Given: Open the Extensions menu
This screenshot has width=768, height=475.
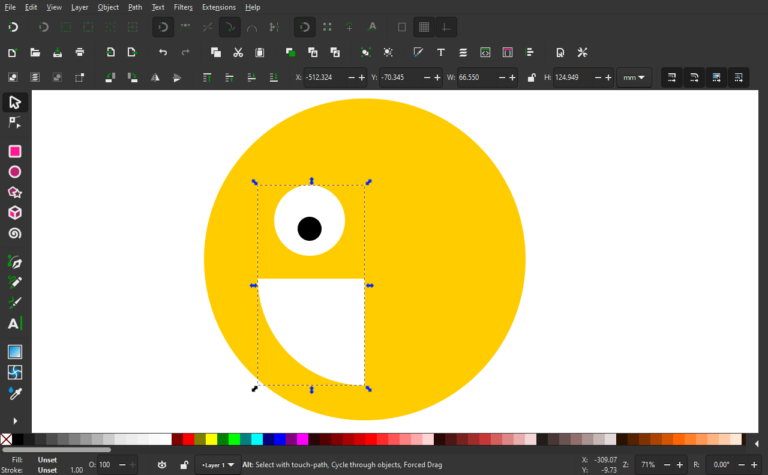Looking at the screenshot, I should pos(219,7).
